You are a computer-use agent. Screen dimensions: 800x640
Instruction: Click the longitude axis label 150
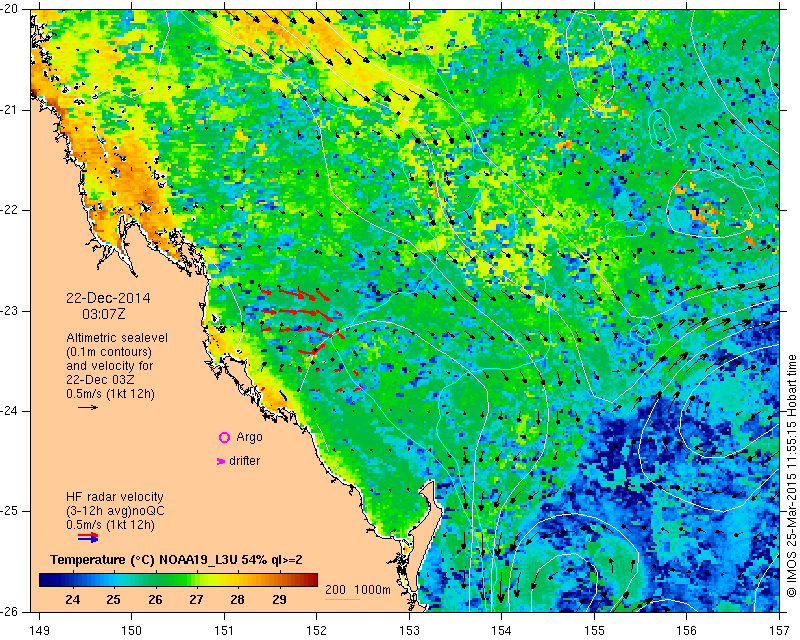132,631
